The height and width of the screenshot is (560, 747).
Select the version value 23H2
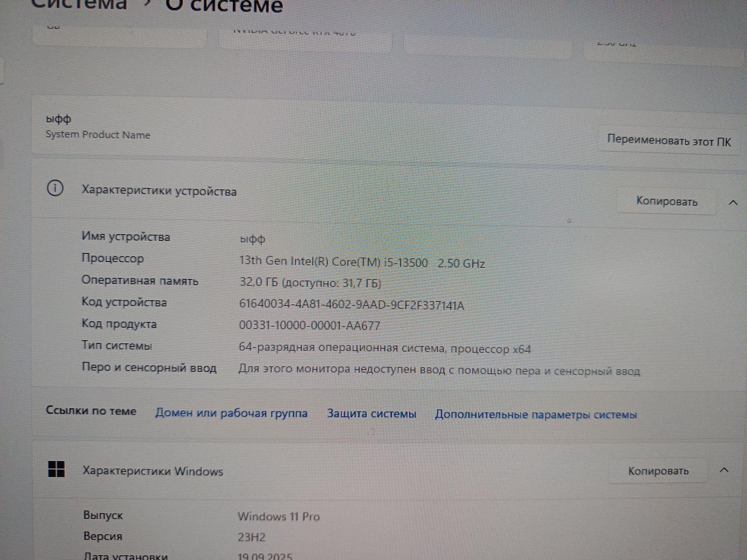pyautogui.click(x=251, y=537)
